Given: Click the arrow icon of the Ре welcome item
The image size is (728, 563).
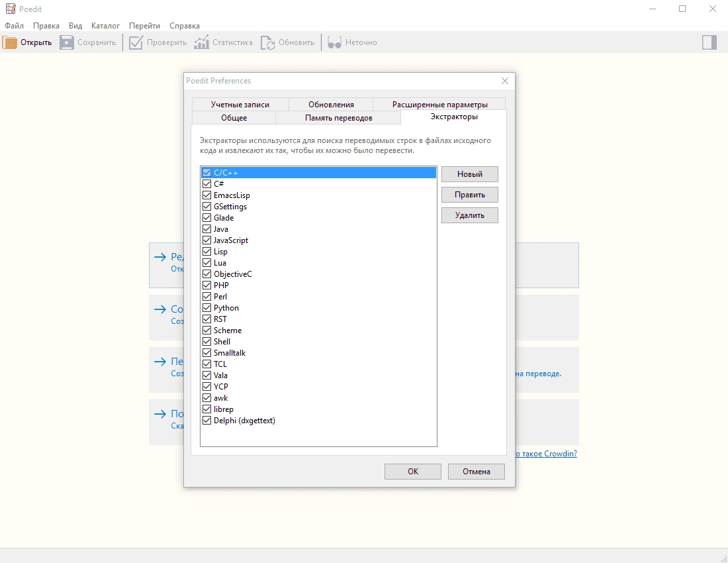Looking at the screenshot, I should pos(160,257).
